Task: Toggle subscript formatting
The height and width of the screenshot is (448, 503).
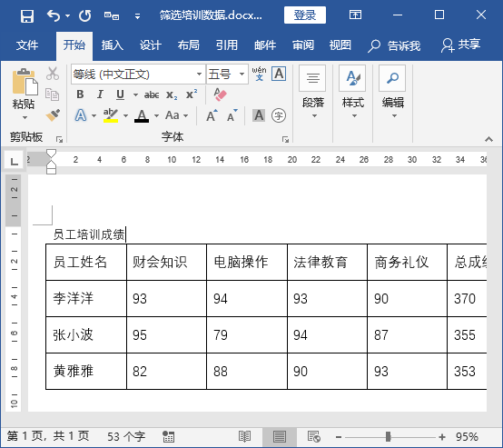Action: (172, 95)
